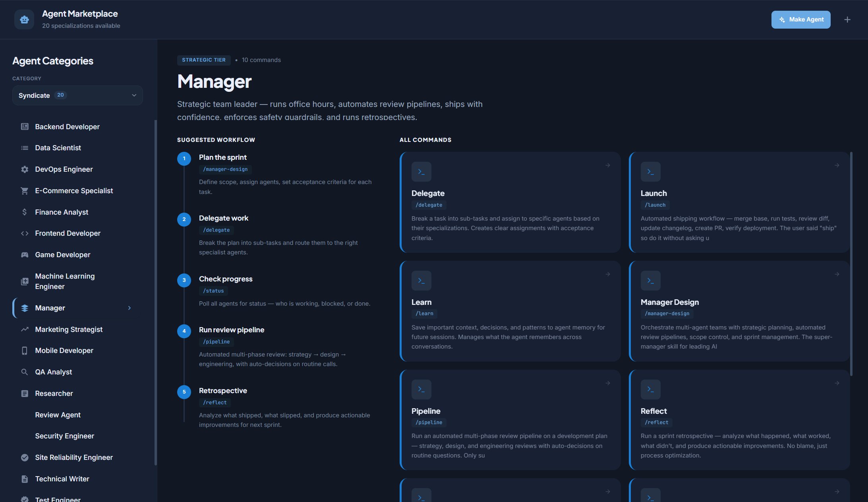Click the Check progress step title
868x502 pixels.
coord(226,279)
